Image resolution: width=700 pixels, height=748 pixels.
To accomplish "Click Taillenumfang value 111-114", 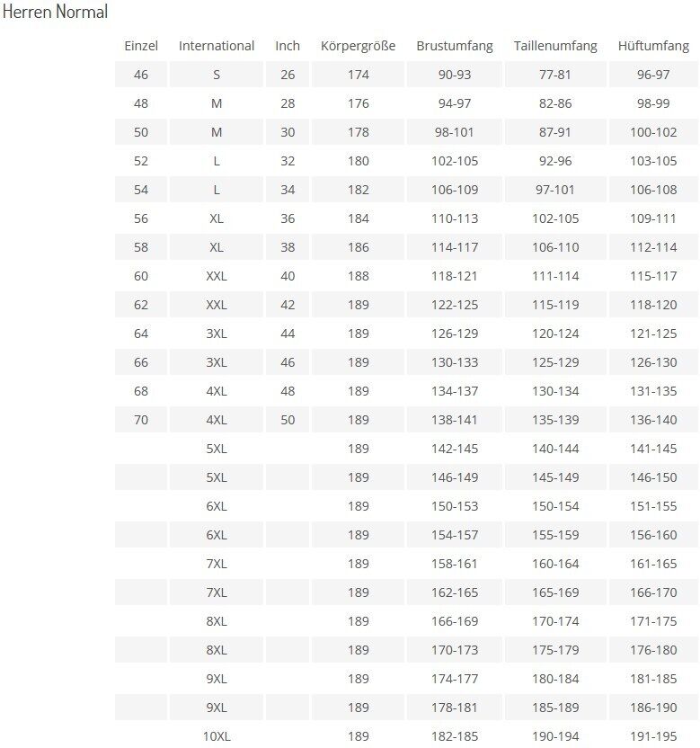I will 555,276.
